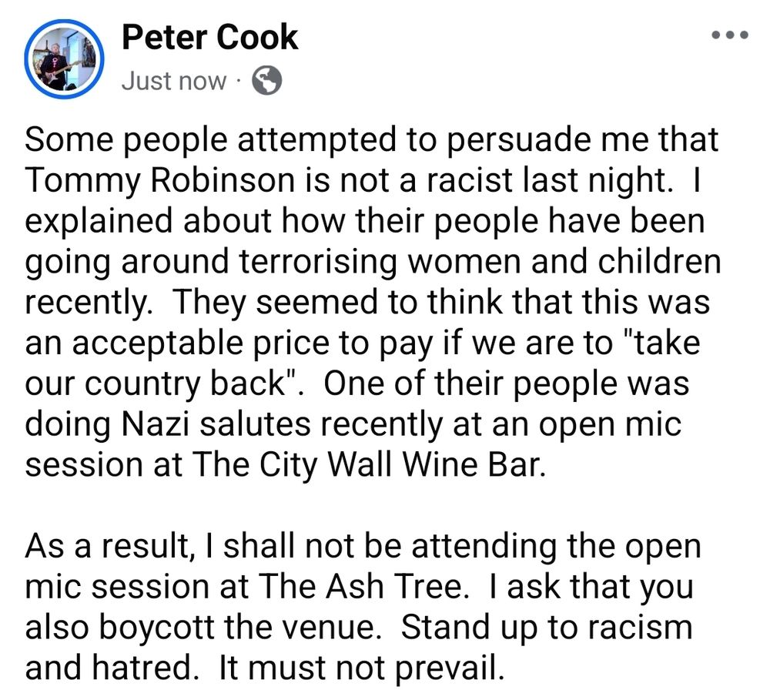Click the words Tommy Robinson in post
This screenshot has height=700, width=770.
[x=159, y=180]
